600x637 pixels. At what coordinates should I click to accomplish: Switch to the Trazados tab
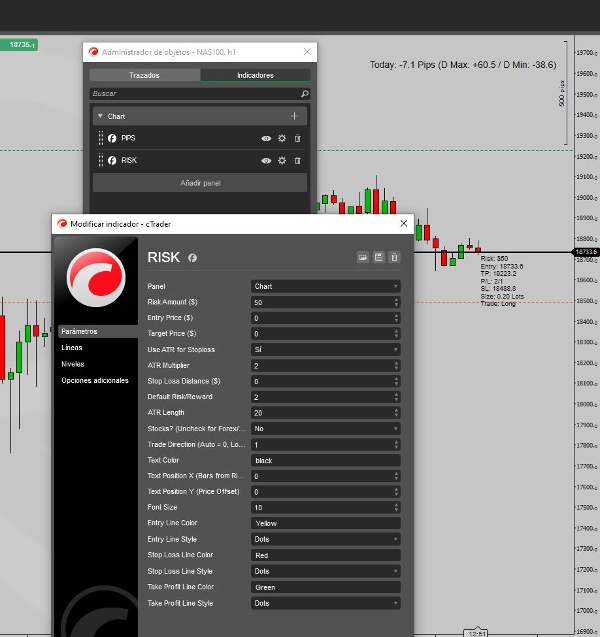[145, 75]
